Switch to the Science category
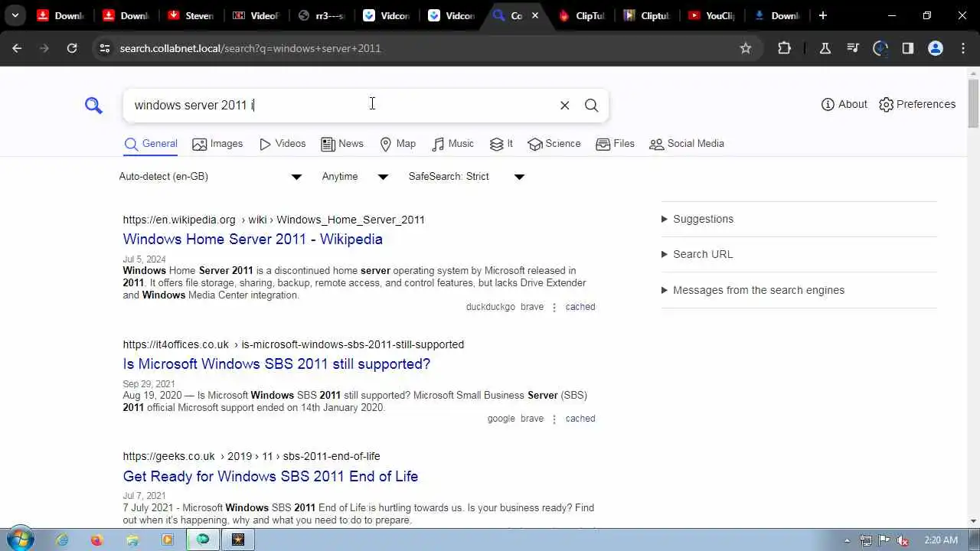Screen dimensions: 980x551 [x=554, y=144]
